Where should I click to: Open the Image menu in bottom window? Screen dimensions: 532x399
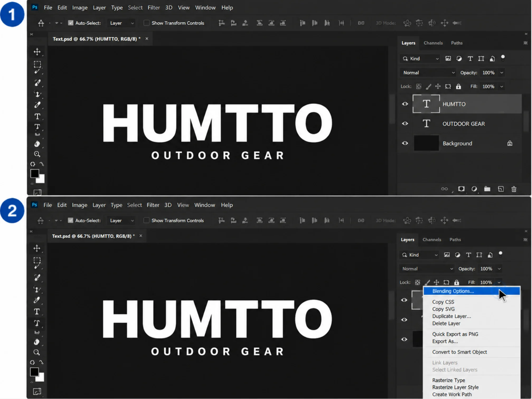pyautogui.click(x=79, y=205)
